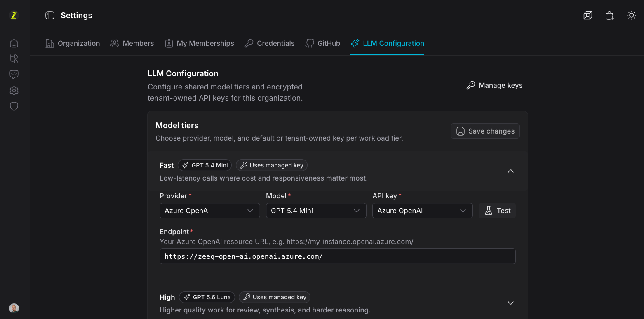
Task: Select the LLM Configuration tab label
Action: (x=393, y=43)
